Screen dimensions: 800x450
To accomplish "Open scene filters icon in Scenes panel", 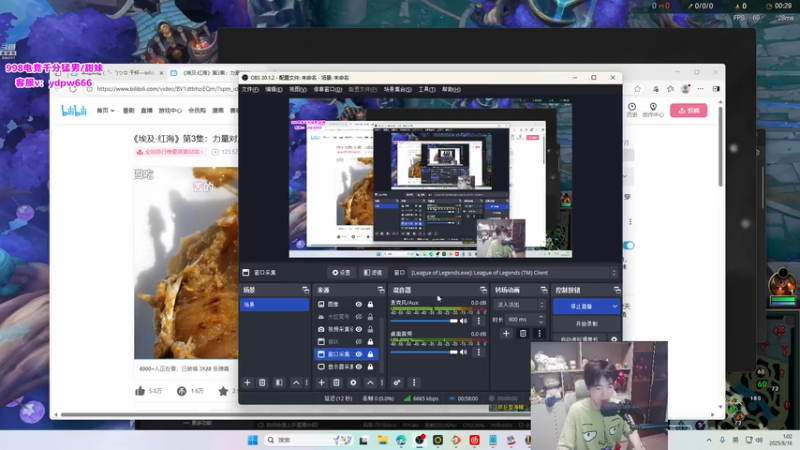I will (x=279, y=383).
